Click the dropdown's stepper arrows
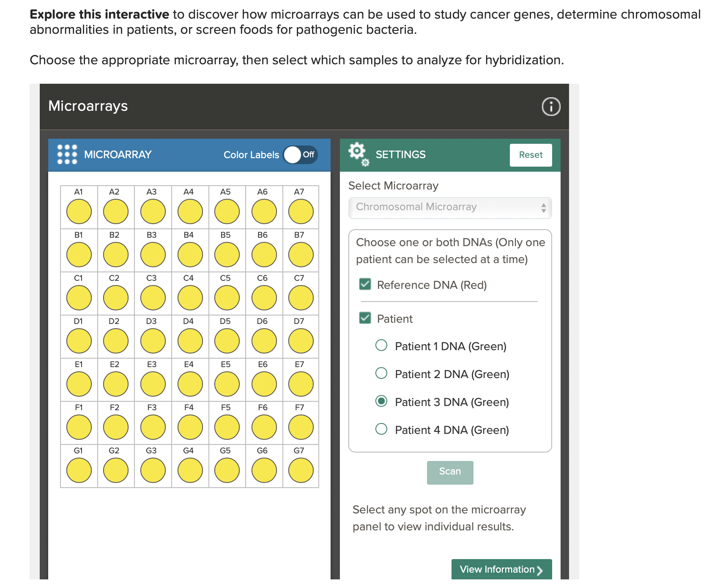Viewport: 728px width, 587px height. click(544, 208)
